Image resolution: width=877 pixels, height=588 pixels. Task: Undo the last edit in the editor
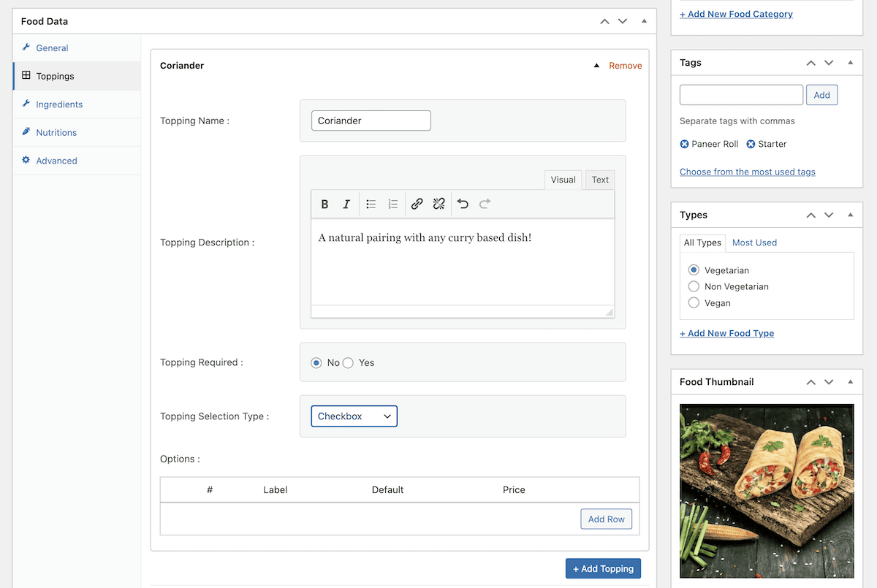[463, 205]
